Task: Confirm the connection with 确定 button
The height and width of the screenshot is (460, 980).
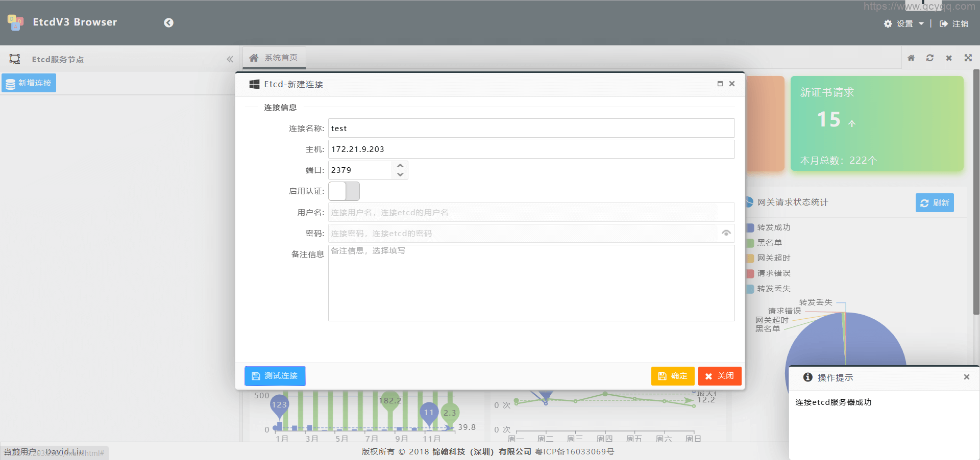Action: [x=672, y=376]
